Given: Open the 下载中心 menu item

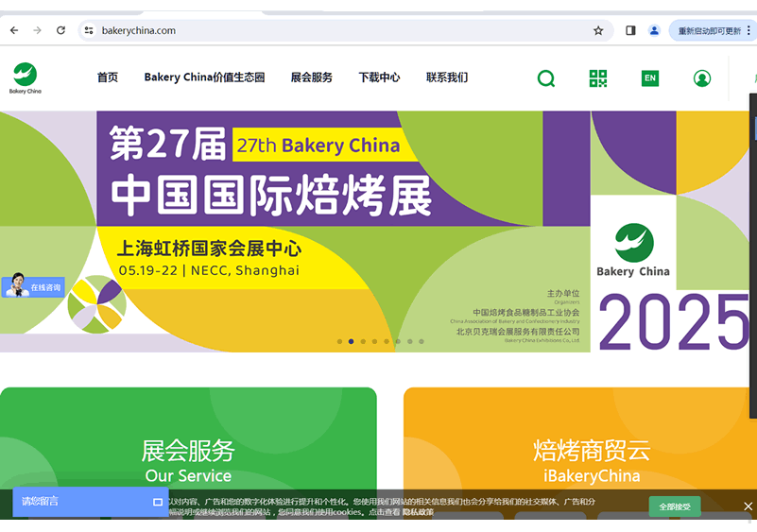Looking at the screenshot, I should coord(379,77).
